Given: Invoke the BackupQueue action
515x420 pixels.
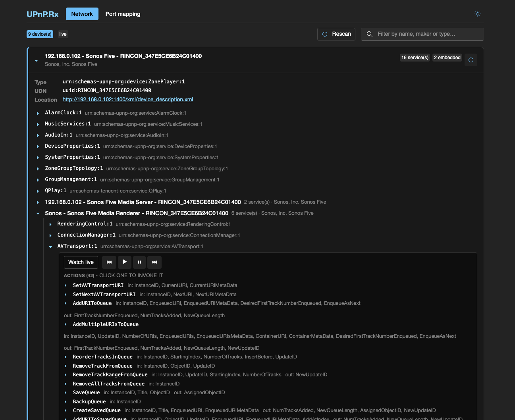Looking at the screenshot, I should point(89,401).
